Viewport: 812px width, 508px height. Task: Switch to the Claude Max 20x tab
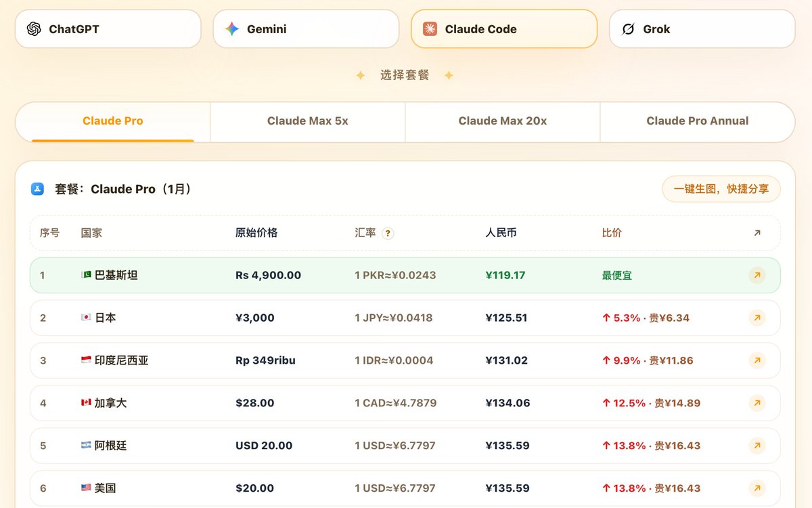pyautogui.click(x=503, y=121)
